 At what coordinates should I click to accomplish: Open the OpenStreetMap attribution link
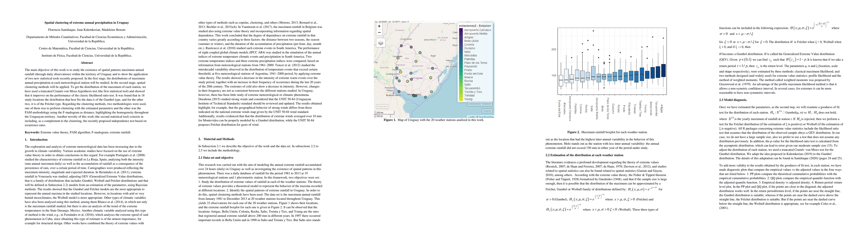486,117
